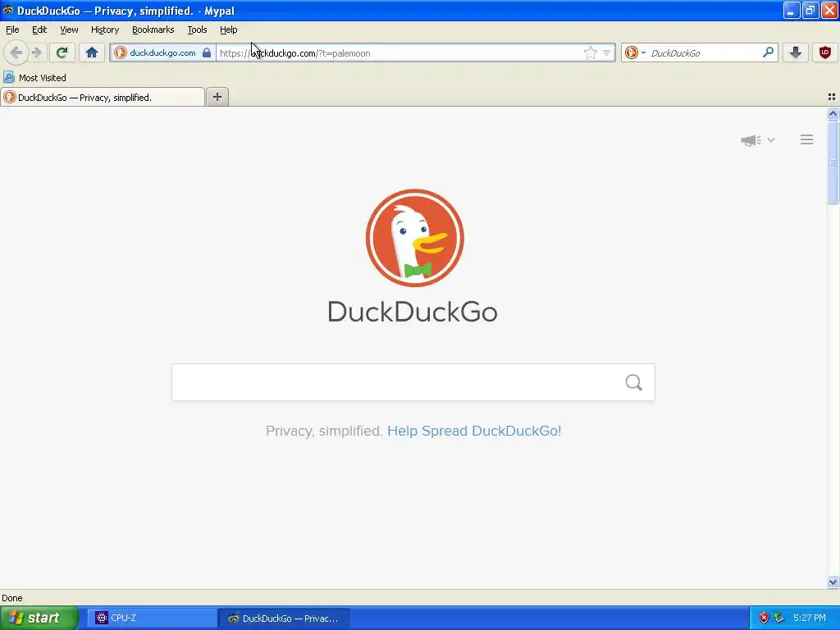Open a new tab with plus button
Image resolution: width=840 pixels, height=630 pixels.
point(217,97)
